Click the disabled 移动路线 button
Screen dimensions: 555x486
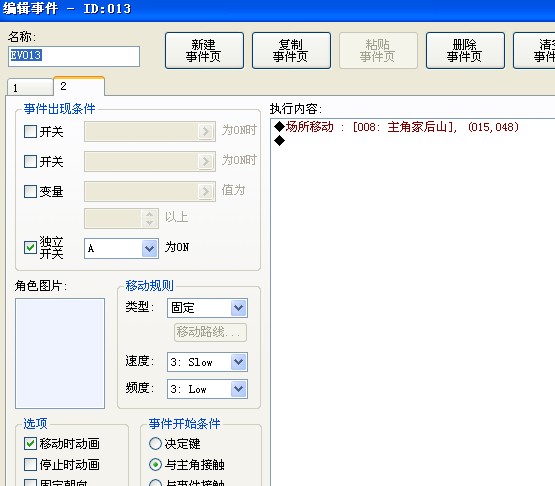[210, 332]
